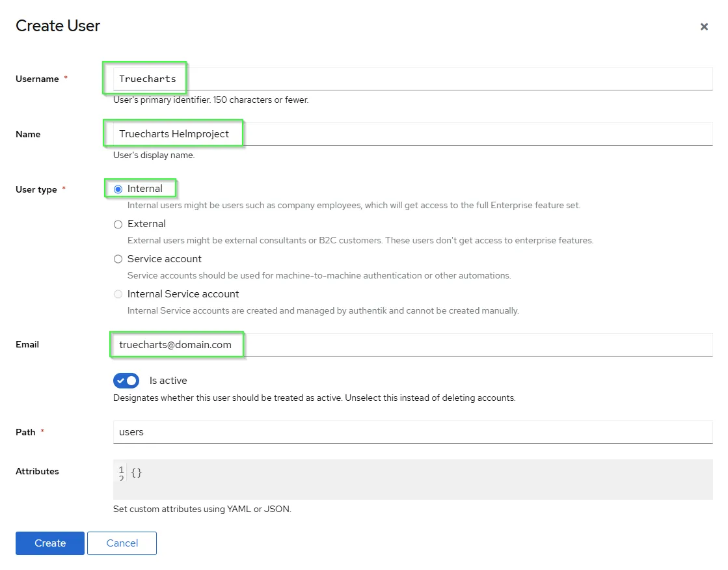The image size is (728, 570).
Task: Click the Create User dialog title
Action: 57,25
